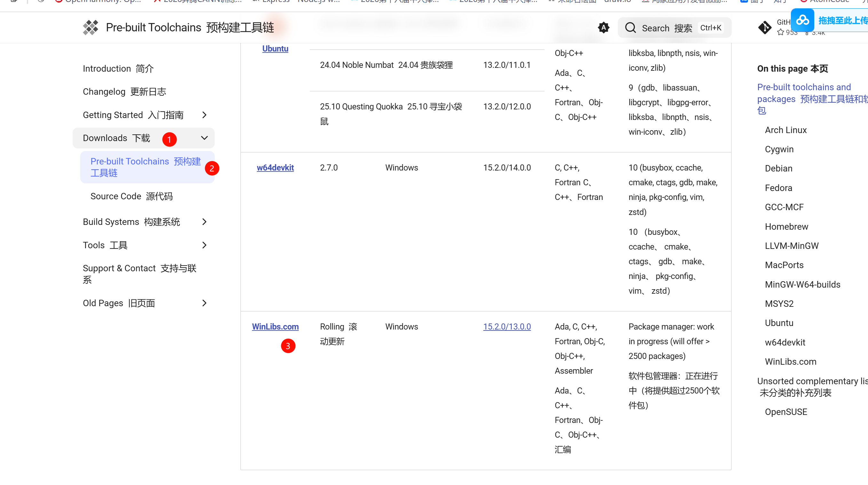
Task: Open the Changelog page in sidebar
Action: (x=124, y=92)
